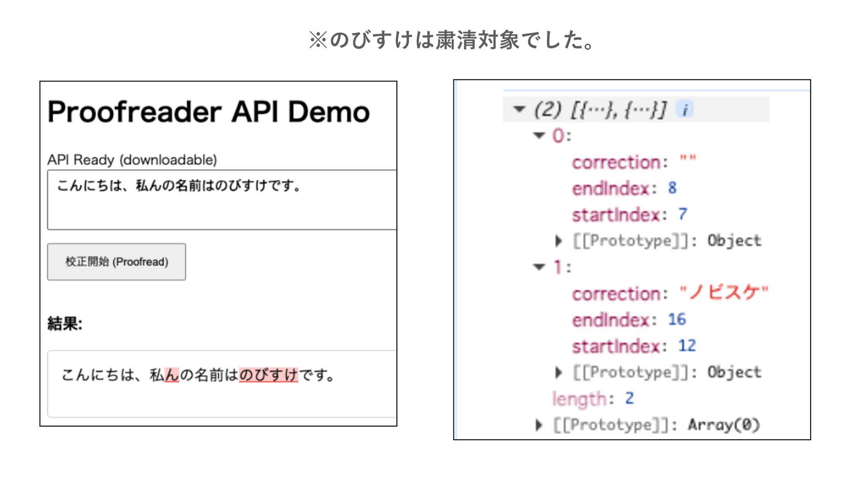Viewport: 868px width, 488px height.
Task: Click the endIndex value 8
Action: click(672, 188)
